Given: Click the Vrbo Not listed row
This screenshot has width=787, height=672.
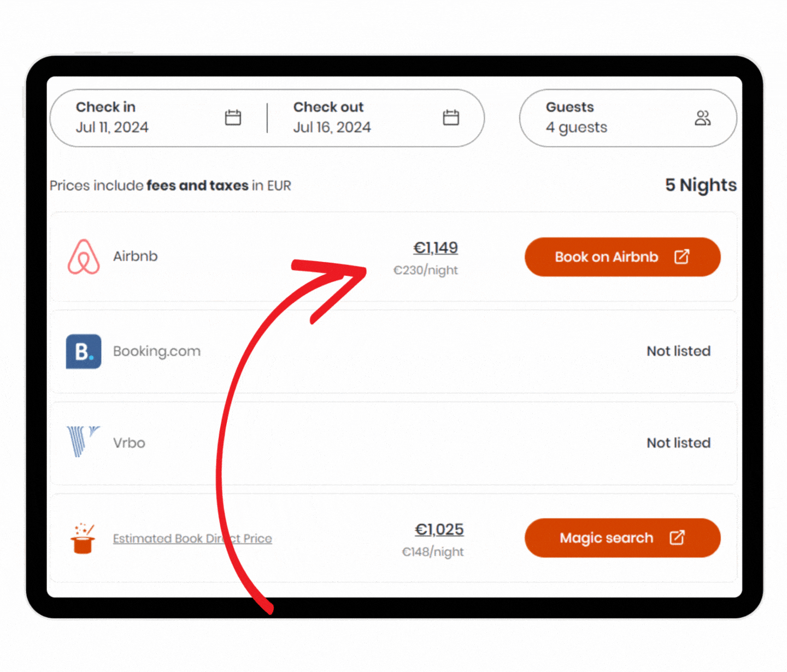Looking at the screenshot, I should tap(393, 443).
